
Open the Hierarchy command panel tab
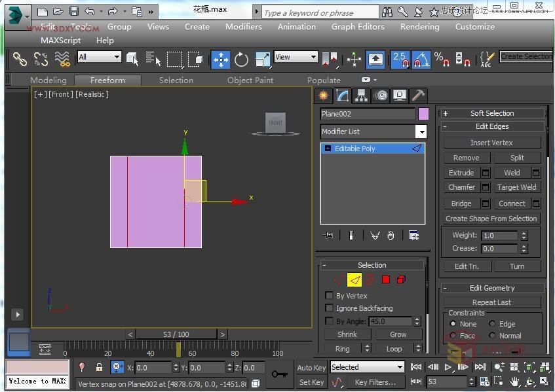tap(361, 96)
